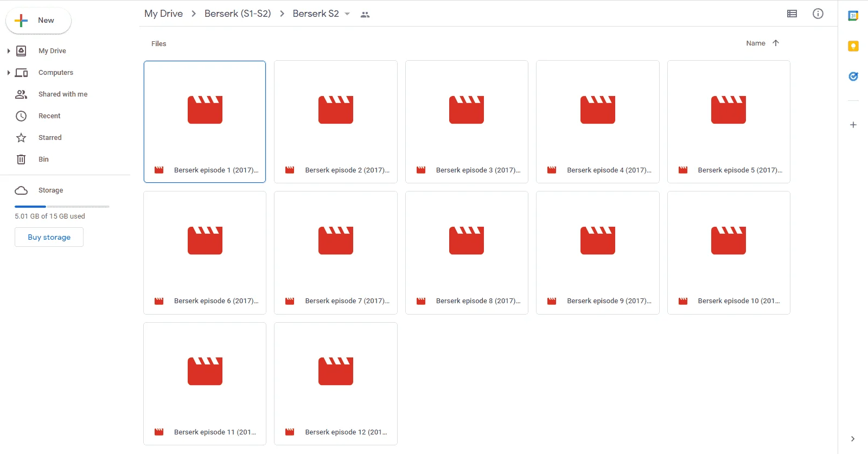The image size is (868, 454).
Task: Expand the Computers tree arrow
Action: click(x=8, y=73)
